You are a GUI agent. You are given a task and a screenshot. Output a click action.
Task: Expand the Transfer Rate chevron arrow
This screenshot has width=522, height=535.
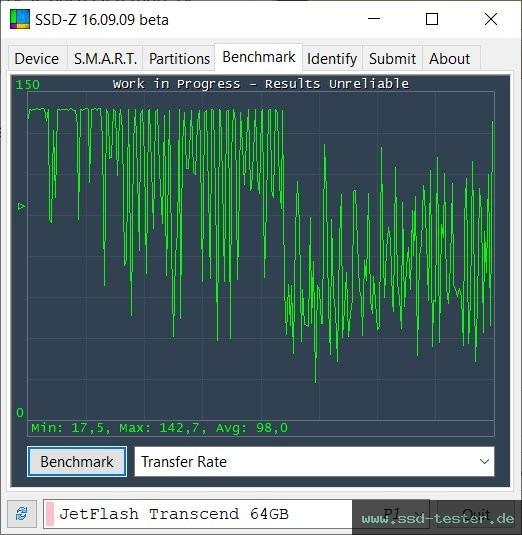click(x=484, y=462)
